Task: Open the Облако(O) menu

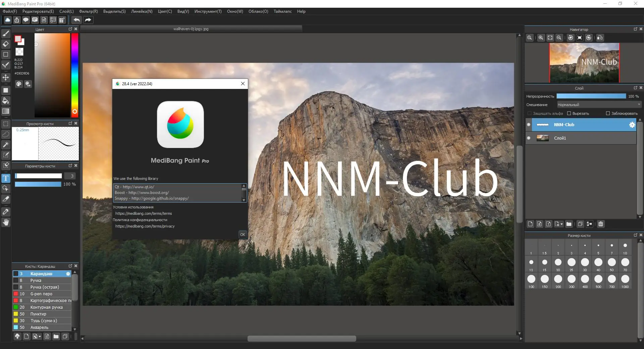Action: click(x=258, y=11)
